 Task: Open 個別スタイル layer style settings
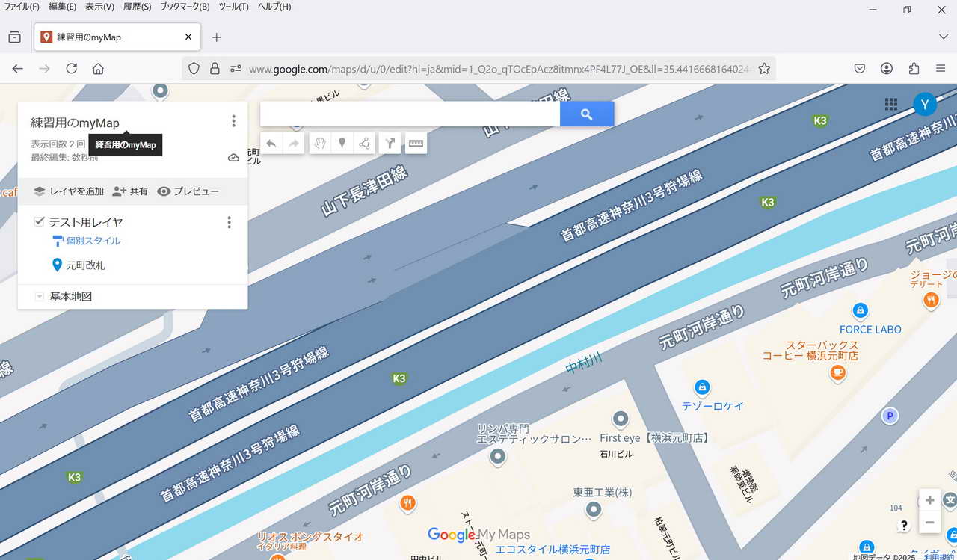click(93, 241)
